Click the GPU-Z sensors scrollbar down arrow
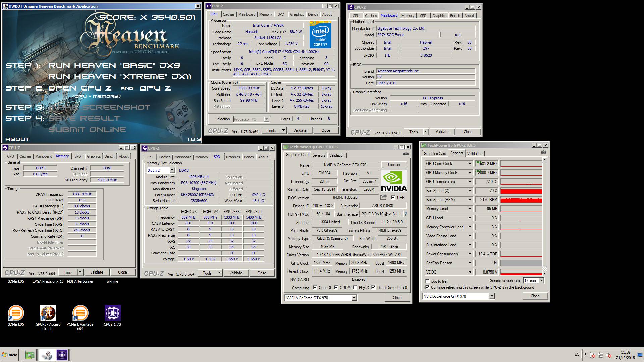644x362 pixels. [544, 273]
